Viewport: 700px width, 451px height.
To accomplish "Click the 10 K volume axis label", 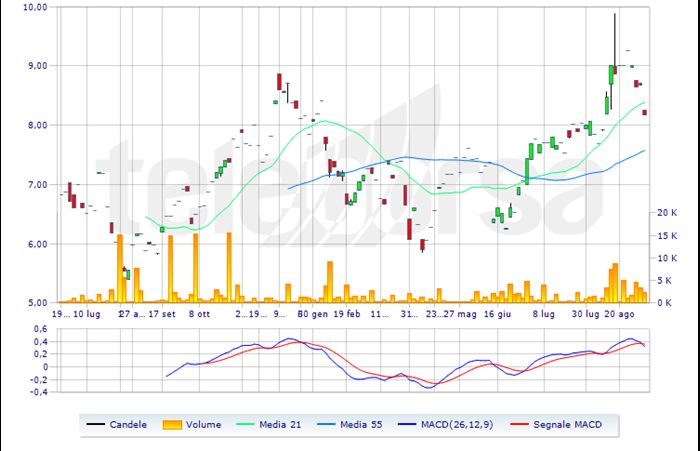I will (667, 258).
